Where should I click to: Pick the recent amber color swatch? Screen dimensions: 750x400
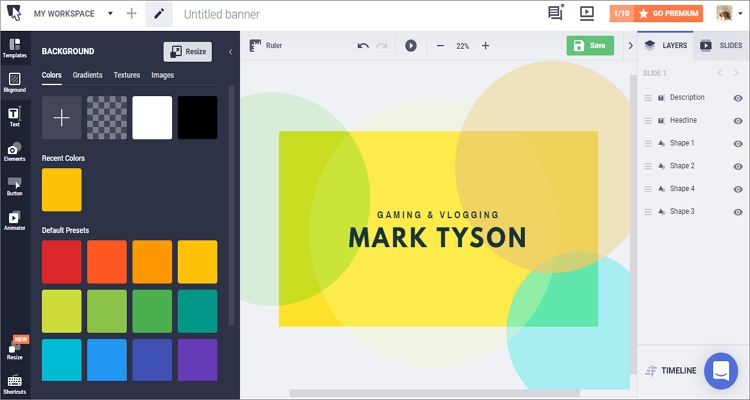[62, 189]
